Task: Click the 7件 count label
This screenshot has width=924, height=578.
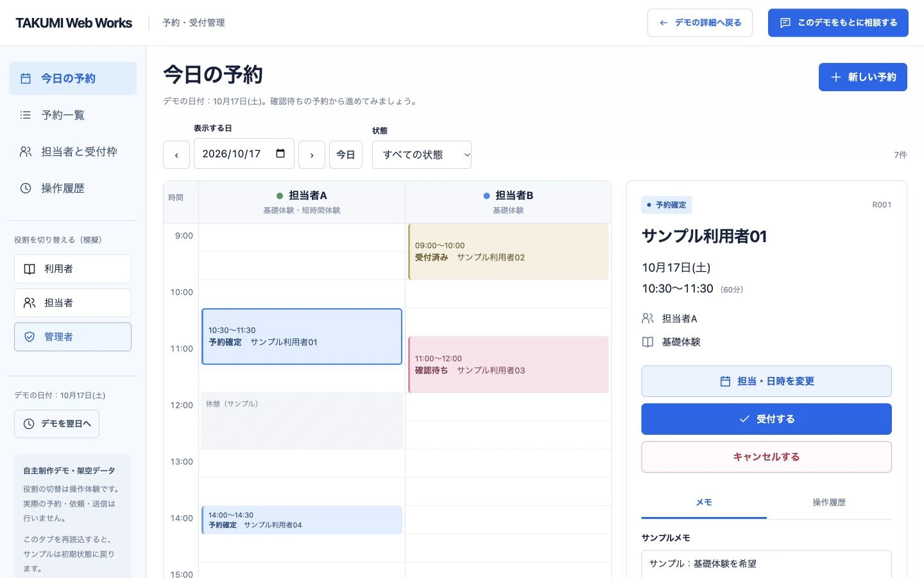Action: pos(900,155)
